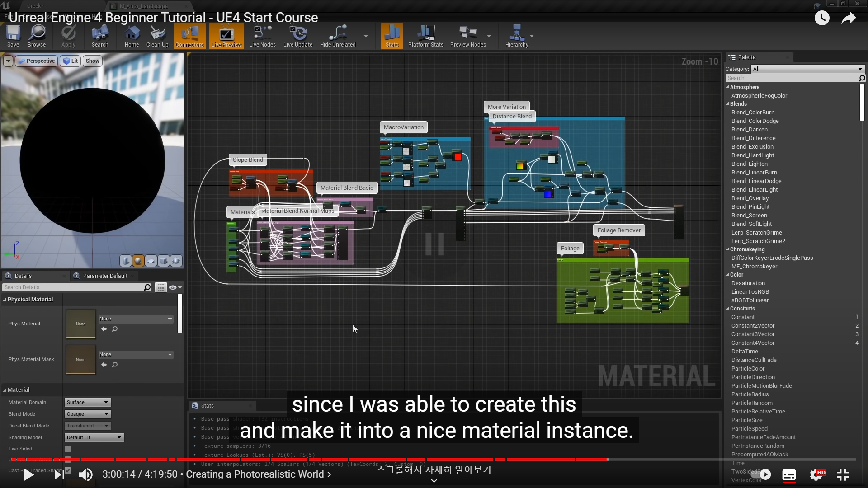
Task: Select the sphere preview mesh icon
Action: (138, 261)
